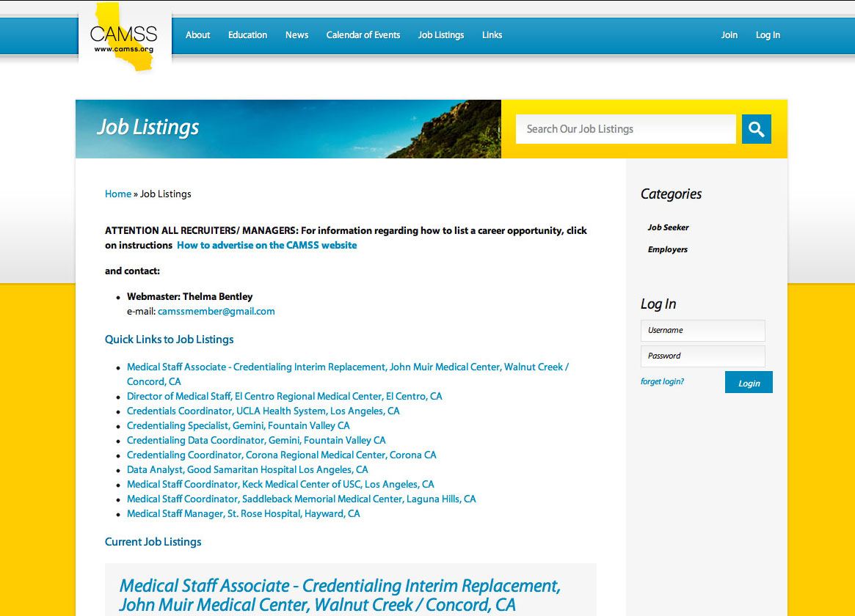Open the Education menu
The image size is (855, 616).
(247, 35)
